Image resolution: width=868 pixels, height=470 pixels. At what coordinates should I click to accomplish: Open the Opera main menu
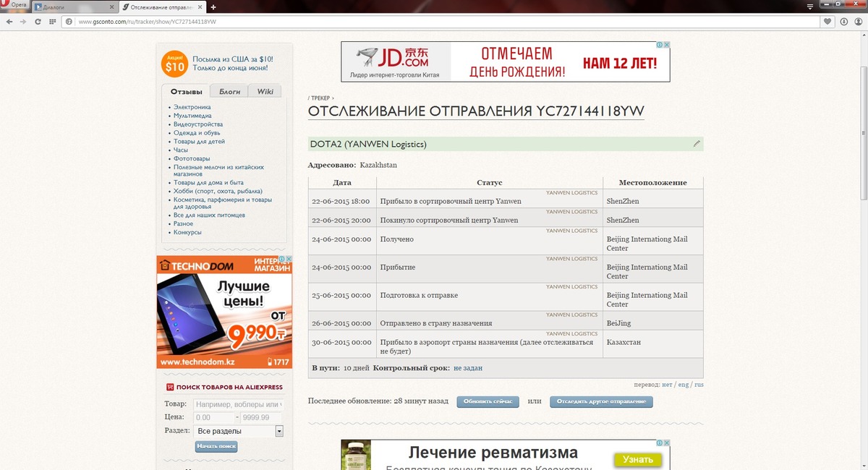14,6
